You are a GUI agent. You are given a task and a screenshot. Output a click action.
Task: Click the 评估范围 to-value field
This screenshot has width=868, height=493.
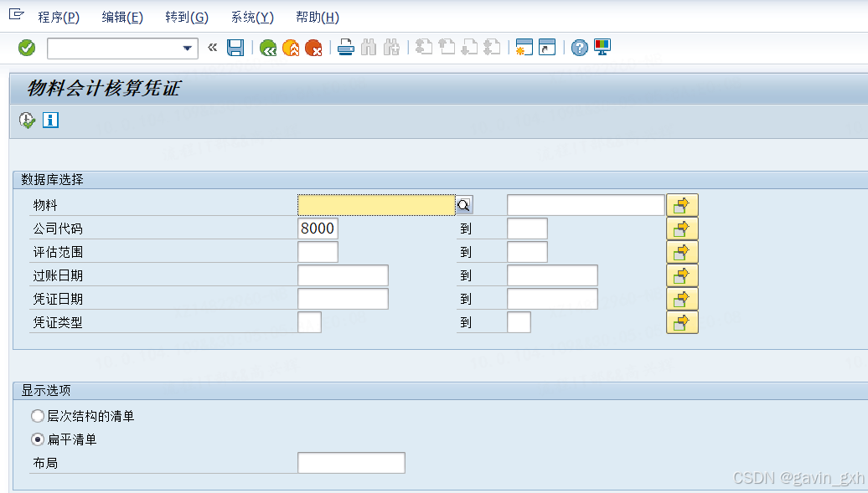point(528,252)
